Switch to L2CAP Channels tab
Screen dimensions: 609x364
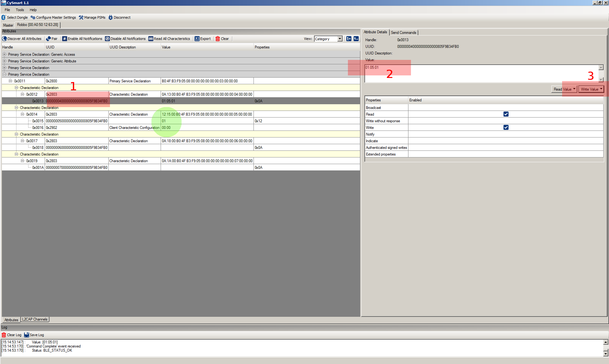(x=35, y=319)
